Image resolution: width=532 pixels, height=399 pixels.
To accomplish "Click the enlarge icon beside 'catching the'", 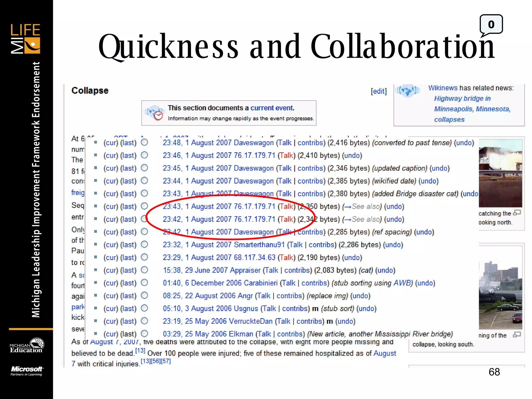I will [x=517, y=213].
